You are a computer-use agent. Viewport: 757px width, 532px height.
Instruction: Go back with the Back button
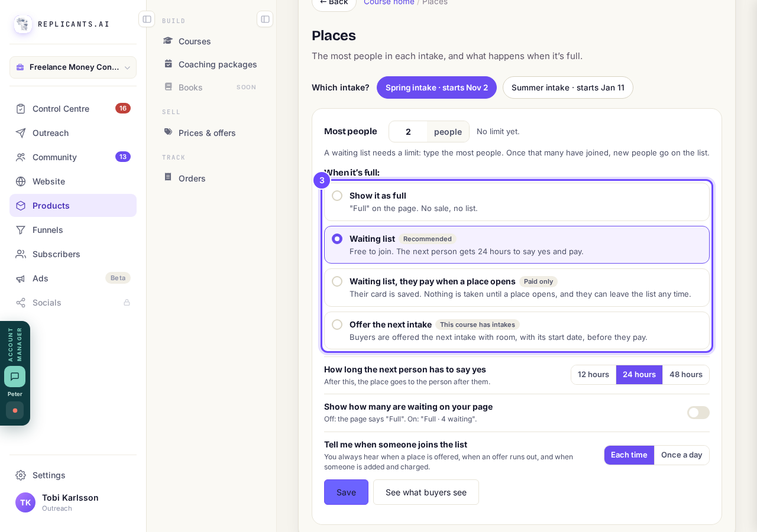(x=334, y=2)
